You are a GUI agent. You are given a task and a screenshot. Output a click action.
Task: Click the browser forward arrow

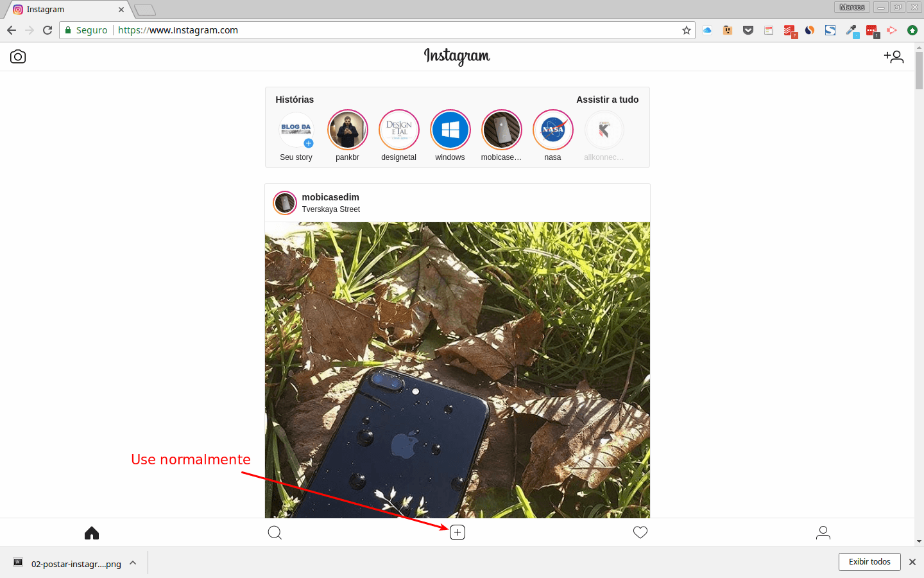(x=30, y=30)
